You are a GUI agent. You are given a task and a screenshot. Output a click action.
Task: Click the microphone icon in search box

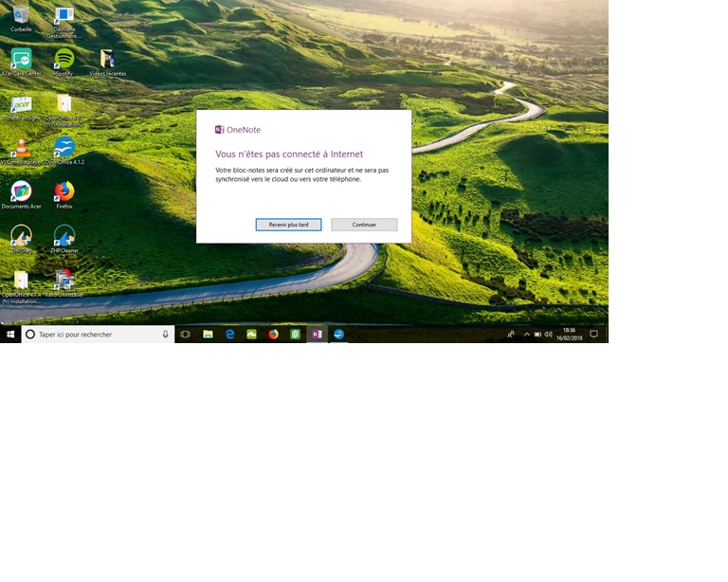point(165,335)
